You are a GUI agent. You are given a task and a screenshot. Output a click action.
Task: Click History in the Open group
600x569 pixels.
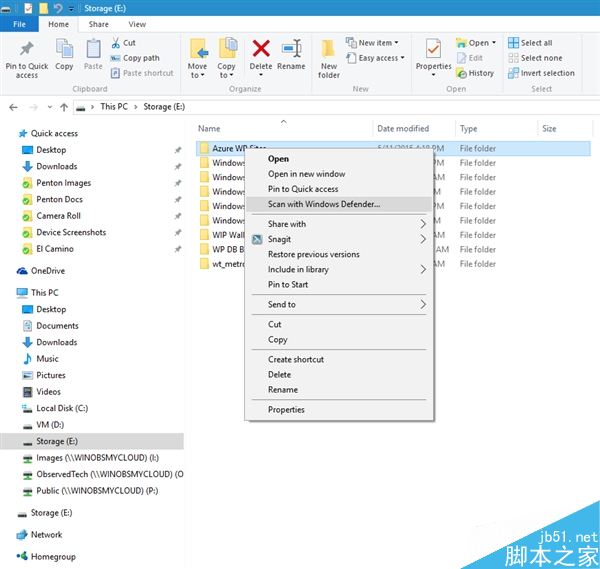click(x=475, y=73)
